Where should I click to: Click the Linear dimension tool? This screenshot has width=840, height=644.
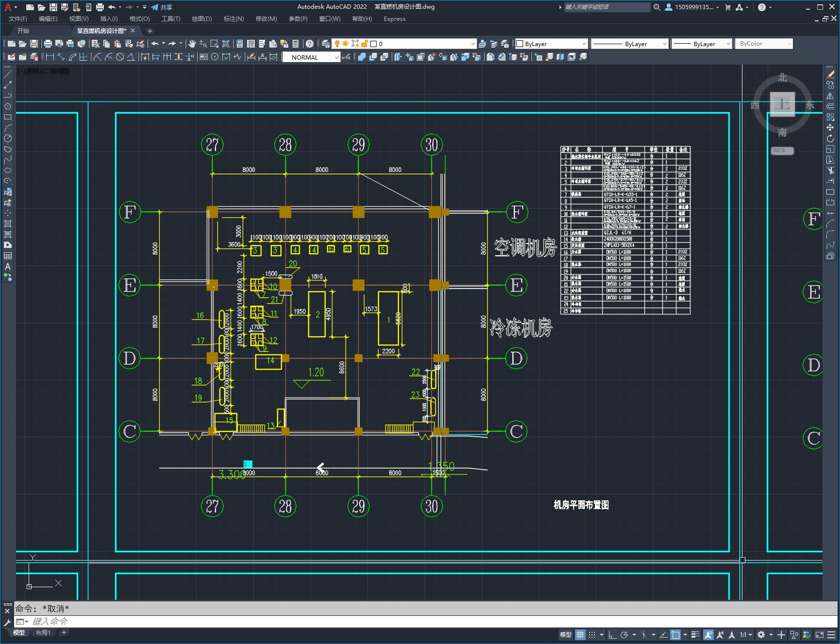[50, 57]
